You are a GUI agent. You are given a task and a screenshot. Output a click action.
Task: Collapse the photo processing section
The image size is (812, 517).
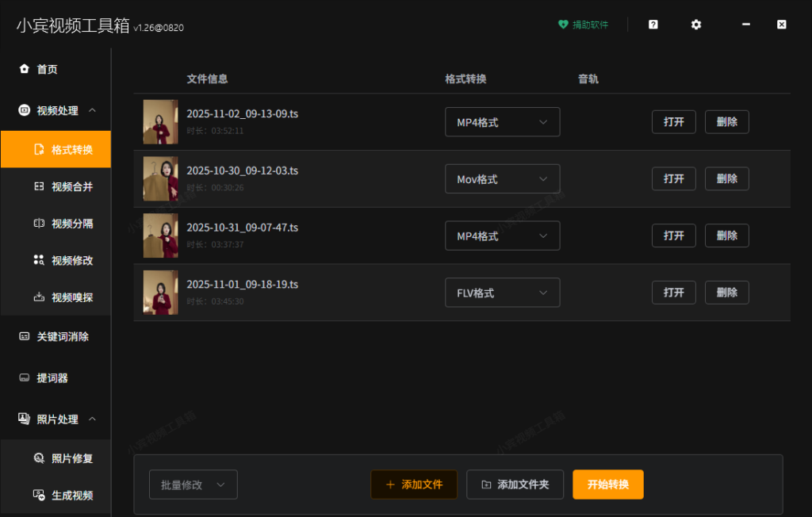pos(92,419)
